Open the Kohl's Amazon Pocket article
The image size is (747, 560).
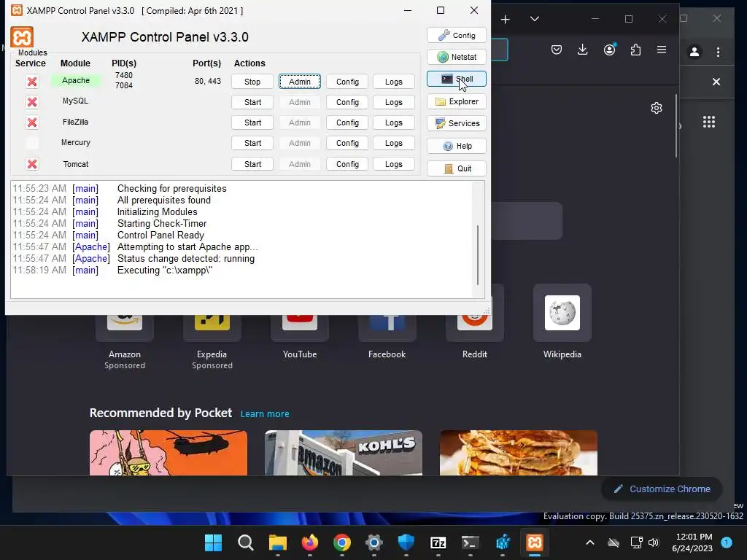344,453
